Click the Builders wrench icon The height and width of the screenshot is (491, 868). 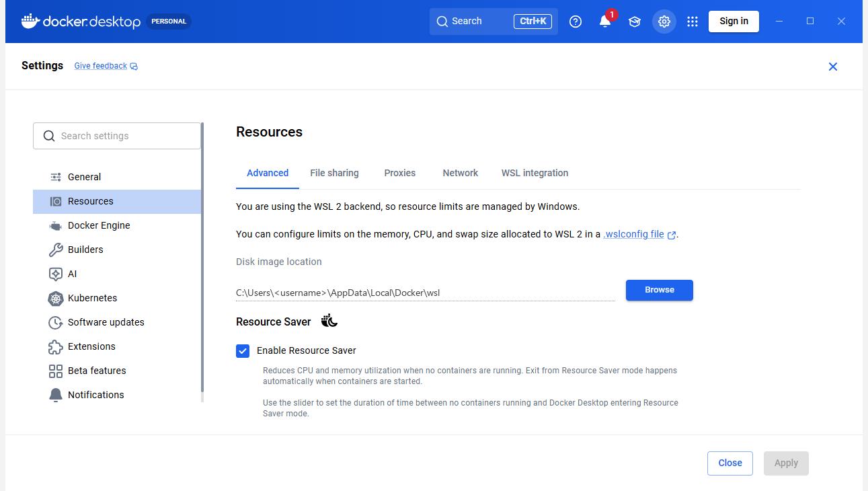click(x=56, y=250)
